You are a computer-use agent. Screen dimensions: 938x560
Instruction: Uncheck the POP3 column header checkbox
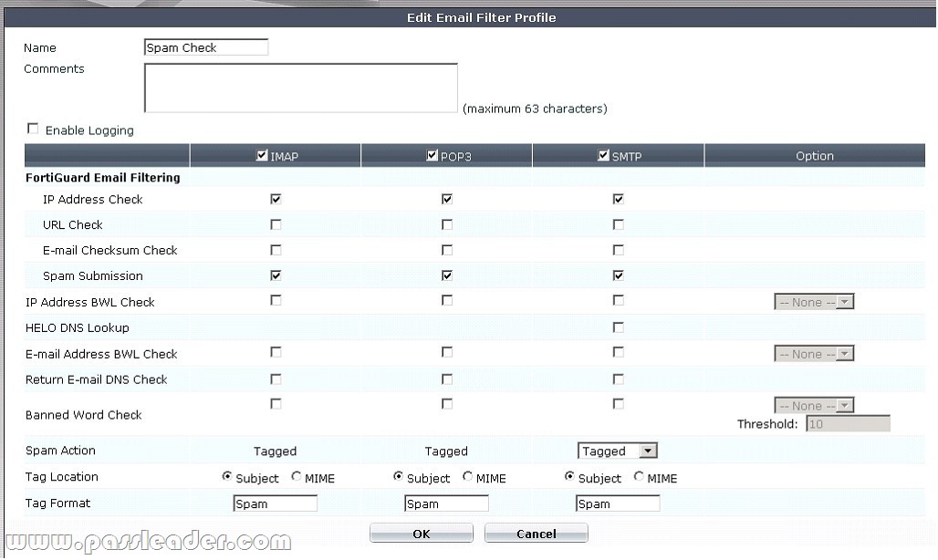click(432, 155)
